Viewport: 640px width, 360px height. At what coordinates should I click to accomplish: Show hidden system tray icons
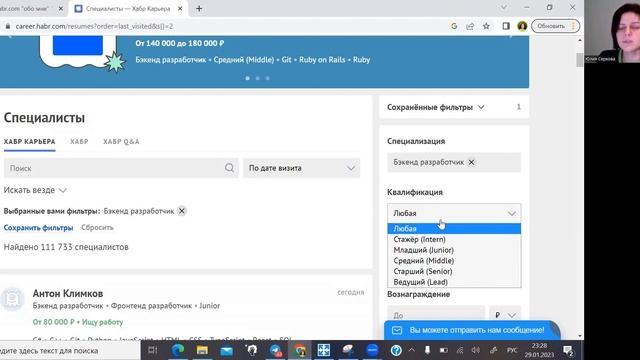click(x=411, y=350)
